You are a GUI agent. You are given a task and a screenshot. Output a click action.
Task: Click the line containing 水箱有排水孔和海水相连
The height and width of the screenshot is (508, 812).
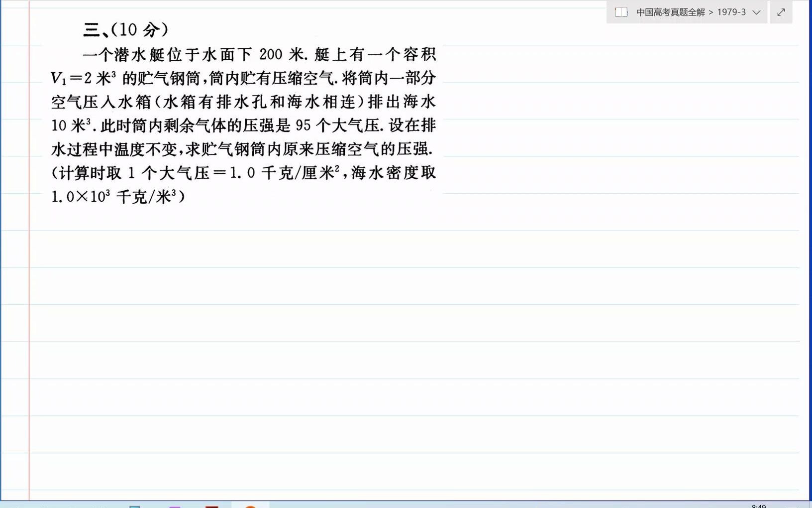[244, 102]
